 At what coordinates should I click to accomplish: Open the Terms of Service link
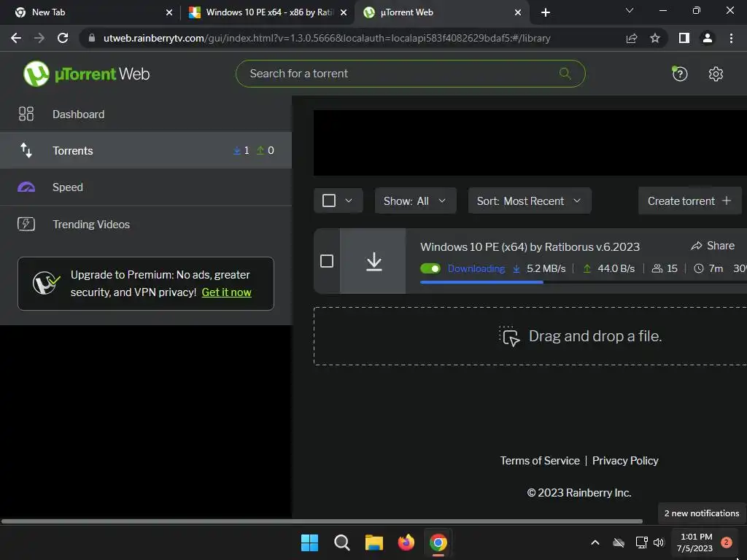tap(540, 461)
